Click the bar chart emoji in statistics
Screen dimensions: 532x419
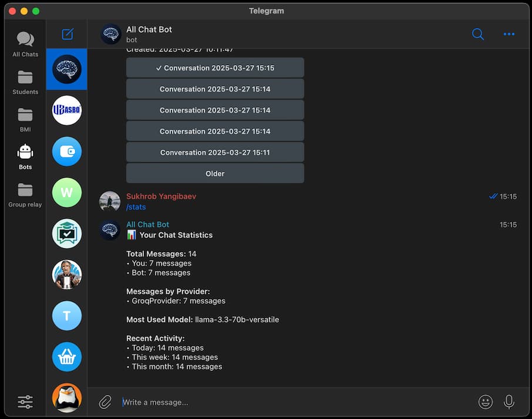[x=132, y=235]
